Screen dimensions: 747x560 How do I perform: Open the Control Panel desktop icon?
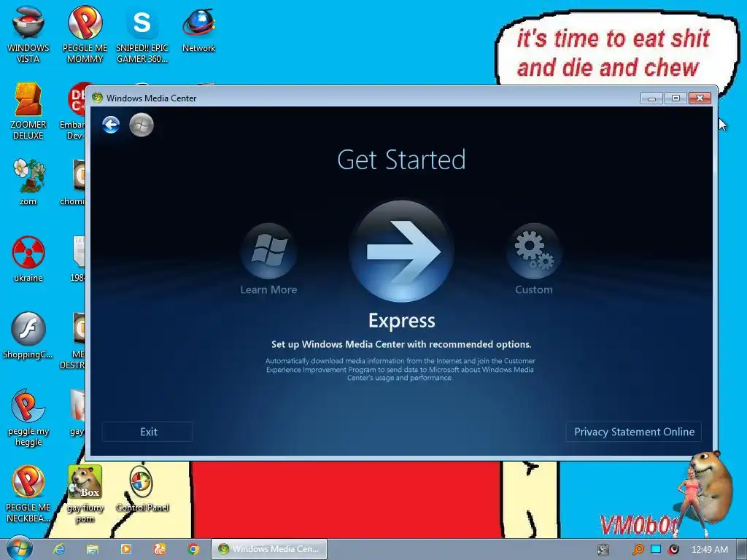pyautogui.click(x=142, y=489)
